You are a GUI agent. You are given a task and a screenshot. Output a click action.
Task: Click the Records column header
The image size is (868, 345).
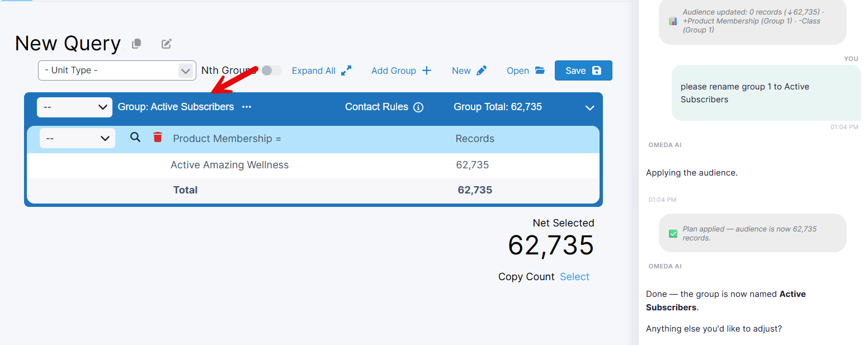pos(475,139)
